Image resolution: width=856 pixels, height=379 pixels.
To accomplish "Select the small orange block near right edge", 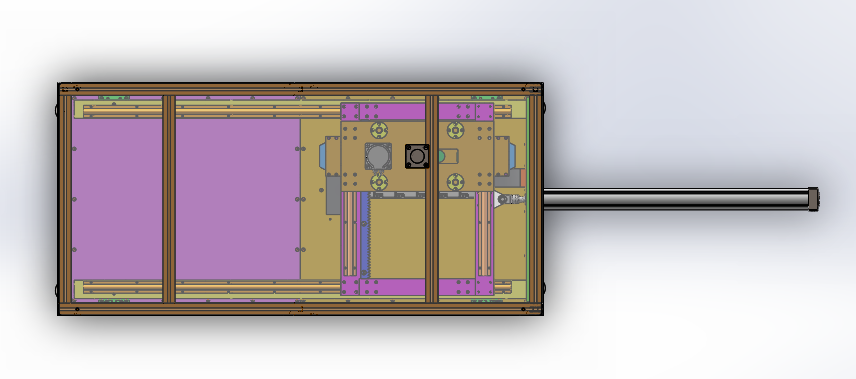I will [x=523, y=177].
